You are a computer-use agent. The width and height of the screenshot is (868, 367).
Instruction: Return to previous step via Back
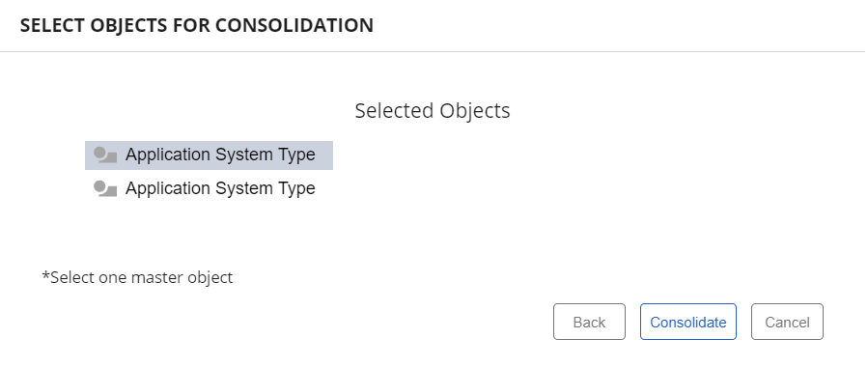[589, 322]
